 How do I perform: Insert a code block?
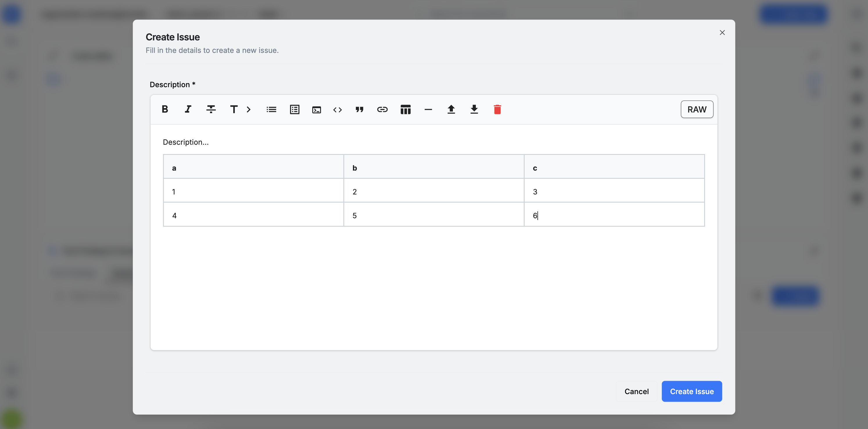[x=316, y=110]
